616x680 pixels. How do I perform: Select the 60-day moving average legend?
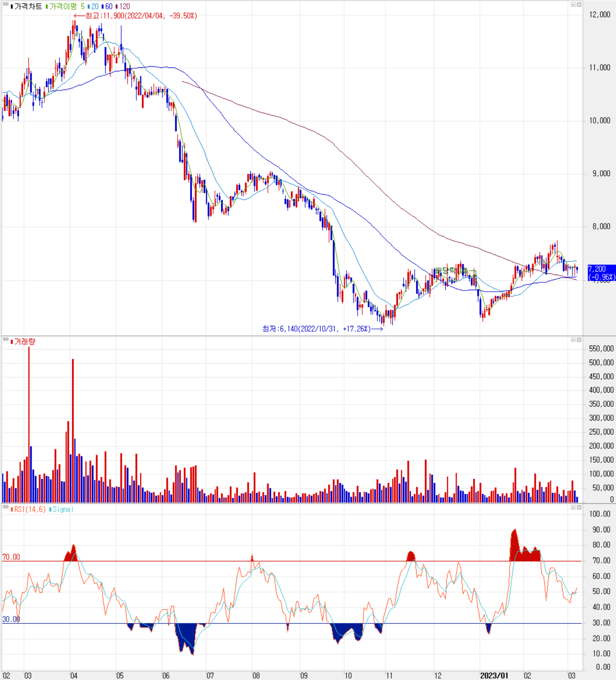click(x=109, y=7)
